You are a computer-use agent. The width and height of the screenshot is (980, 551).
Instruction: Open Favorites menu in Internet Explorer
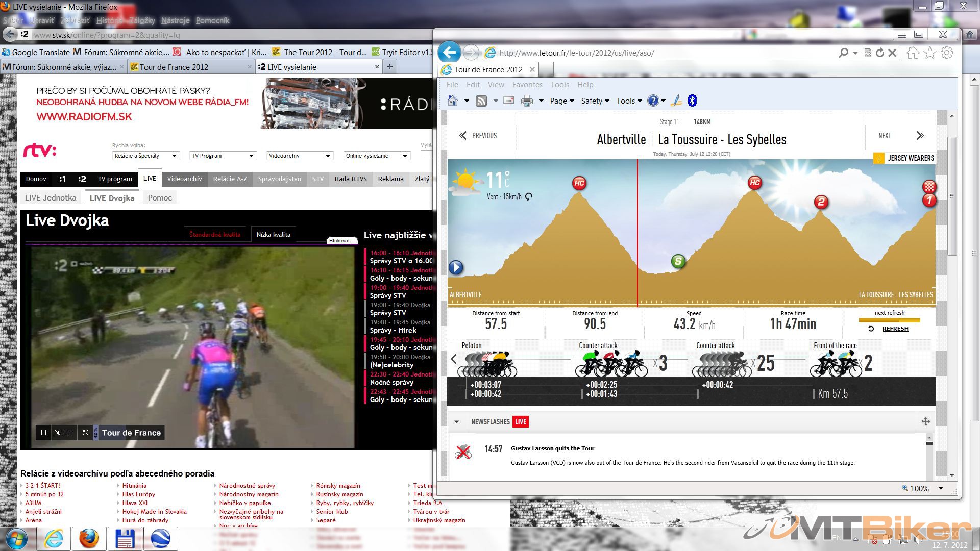click(x=527, y=85)
